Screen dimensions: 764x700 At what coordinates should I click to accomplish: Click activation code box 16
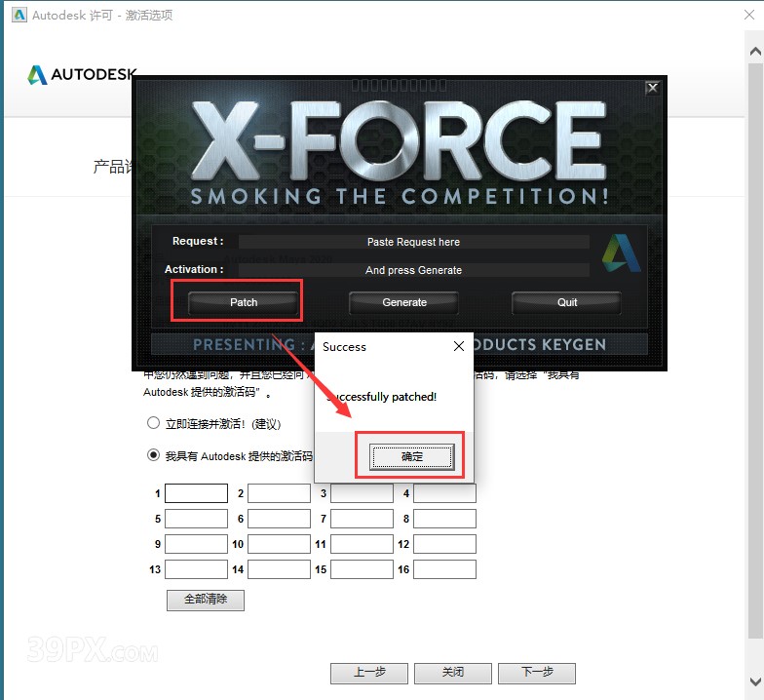(444, 569)
